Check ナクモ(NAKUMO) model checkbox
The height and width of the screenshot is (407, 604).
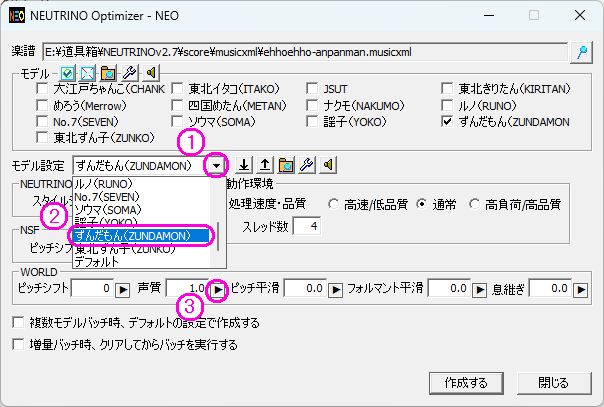pos(312,105)
